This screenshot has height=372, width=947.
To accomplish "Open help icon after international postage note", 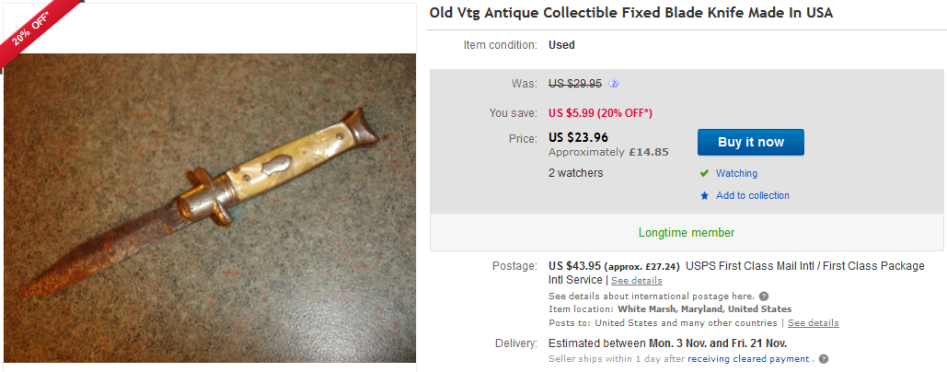I will coord(764,297).
